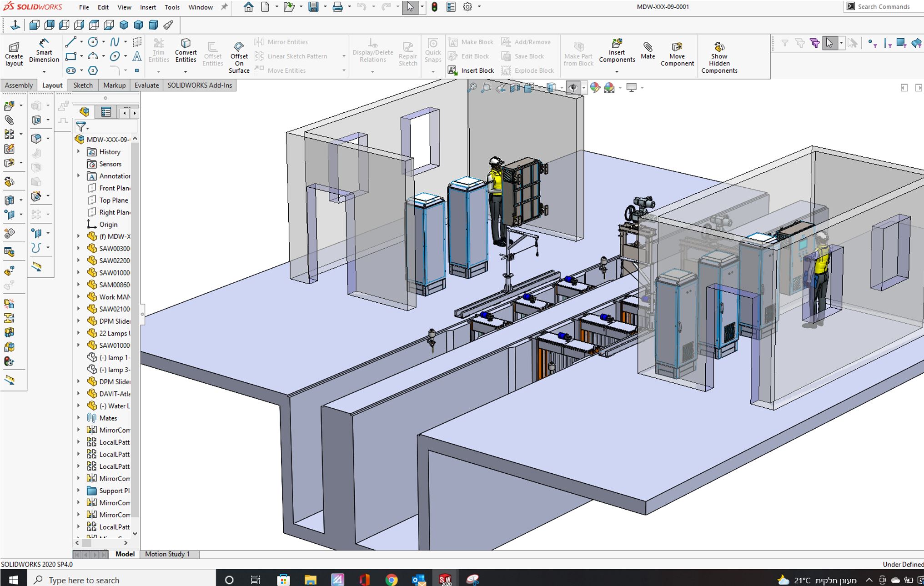
Task: Select the sketch Text tool
Action: click(x=136, y=56)
